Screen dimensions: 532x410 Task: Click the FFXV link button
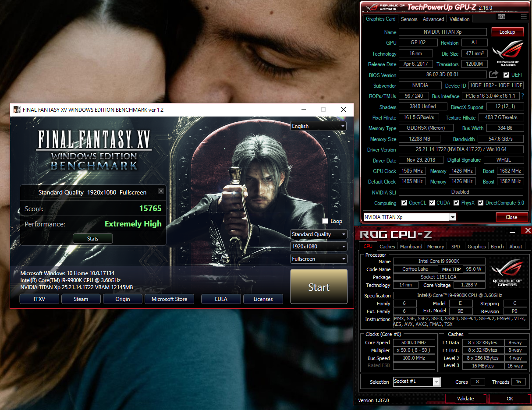[39, 299]
